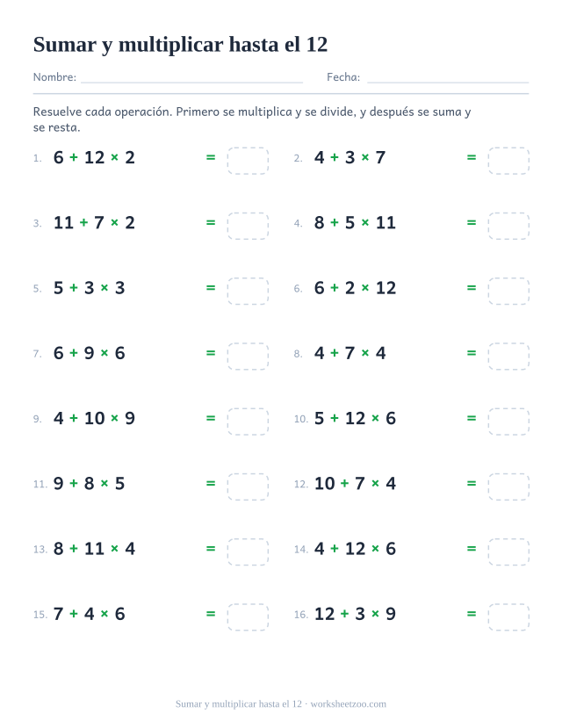Viewport: 562px width, 728px height.
Task: Select answer box for 8 + 11 × 4
Action: point(248,552)
